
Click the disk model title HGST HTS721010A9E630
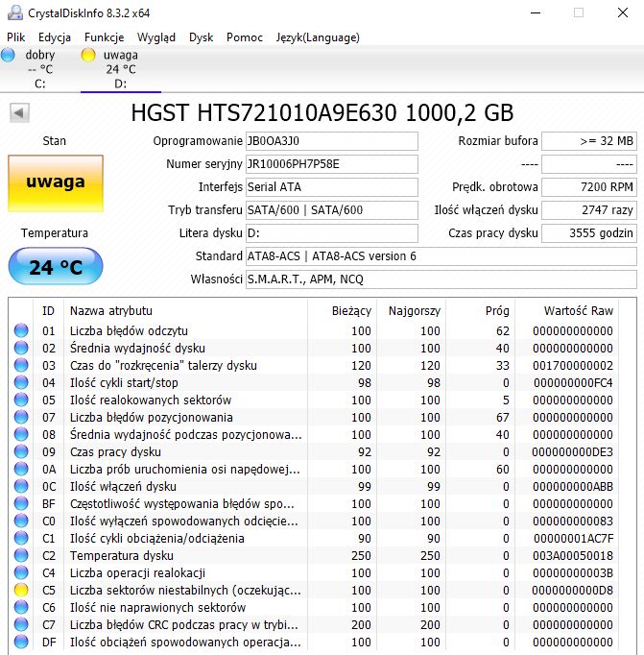tap(322, 112)
